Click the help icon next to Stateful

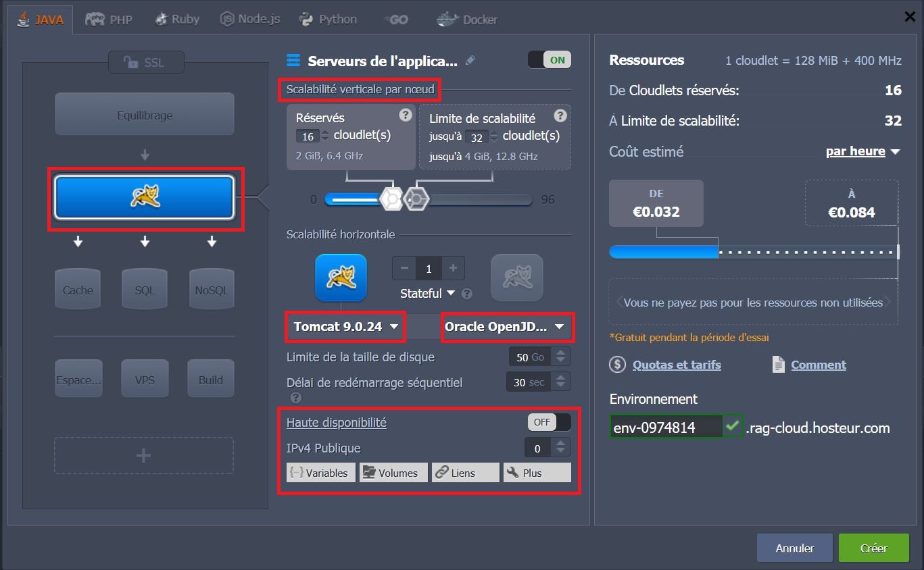[x=466, y=294]
